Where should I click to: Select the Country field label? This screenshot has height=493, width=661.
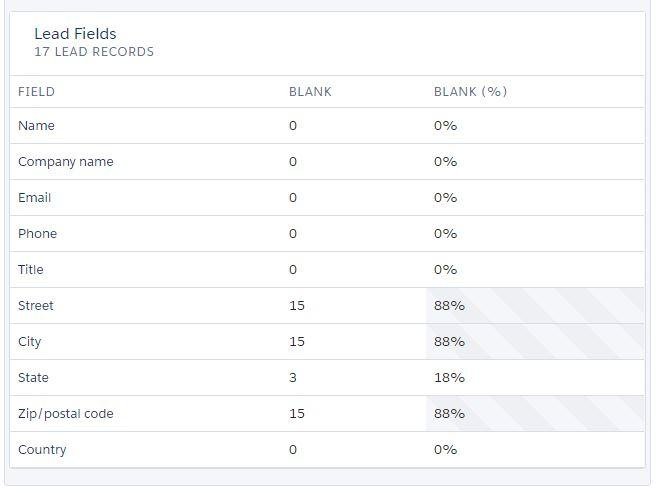[x=42, y=450]
